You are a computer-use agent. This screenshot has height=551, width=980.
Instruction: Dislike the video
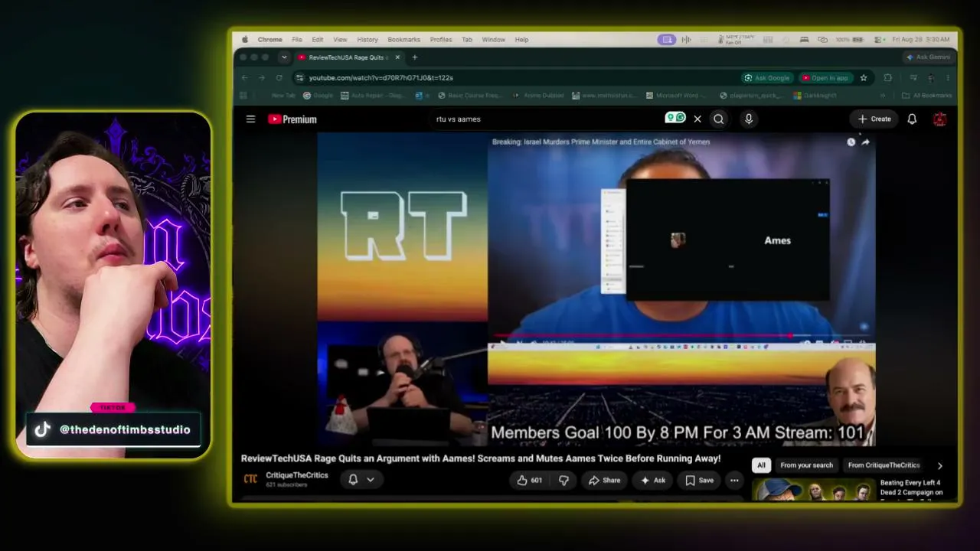563,481
